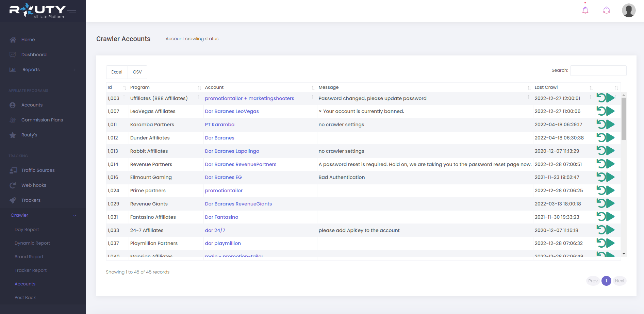Open the notifications bell icon
The height and width of the screenshot is (314, 644).
pyautogui.click(x=585, y=10)
